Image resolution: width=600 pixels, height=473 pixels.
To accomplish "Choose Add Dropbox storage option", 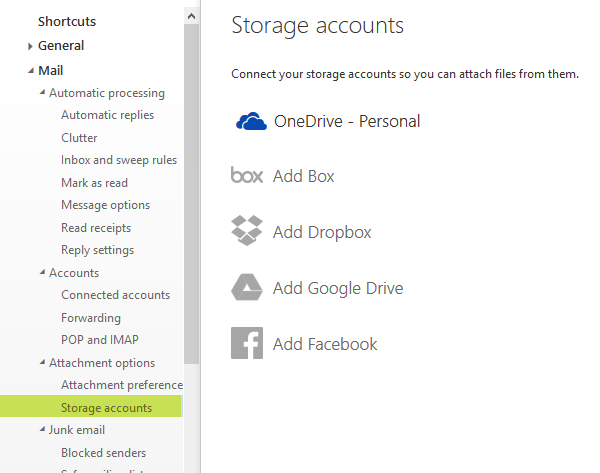I will click(x=322, y=232).
